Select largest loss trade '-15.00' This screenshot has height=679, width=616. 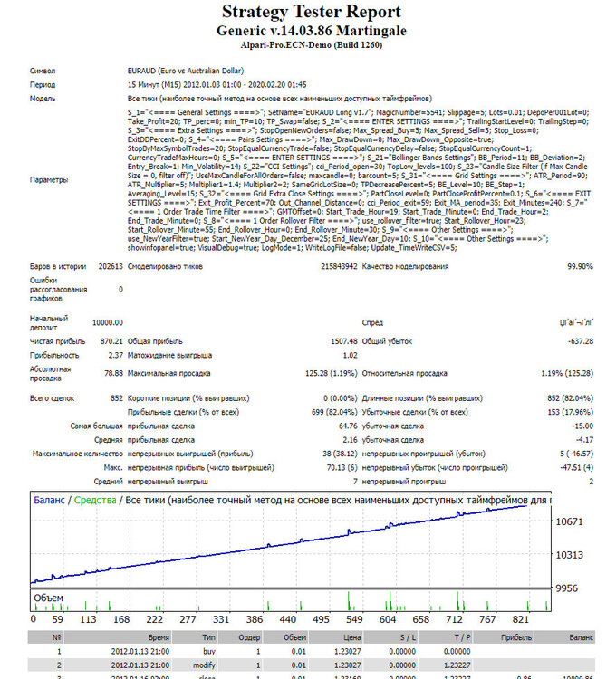pyautogui.click(x=582, y=426)
